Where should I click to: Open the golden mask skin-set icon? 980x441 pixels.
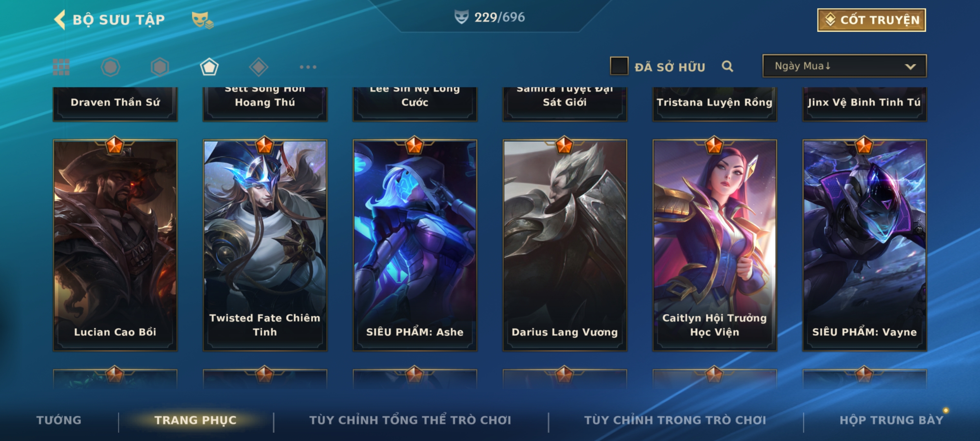203,20
